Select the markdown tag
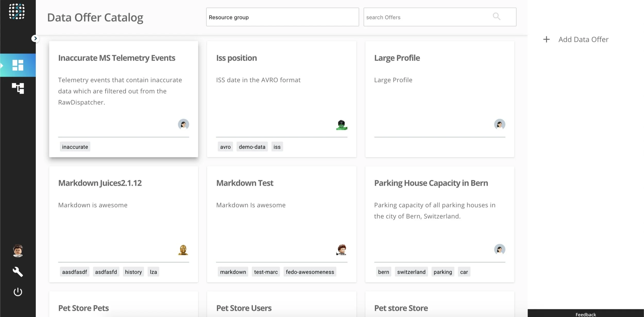 click(x=233, y=272)
